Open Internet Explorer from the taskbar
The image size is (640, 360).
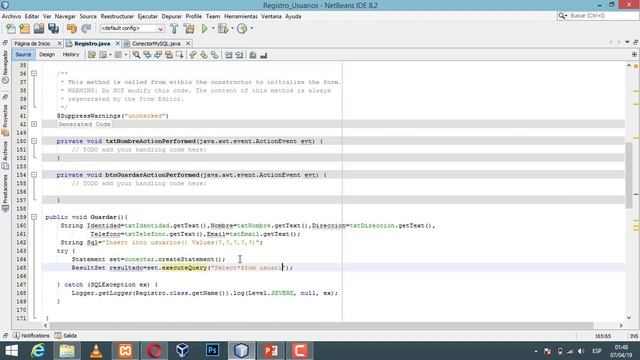[x=38, y=351]
